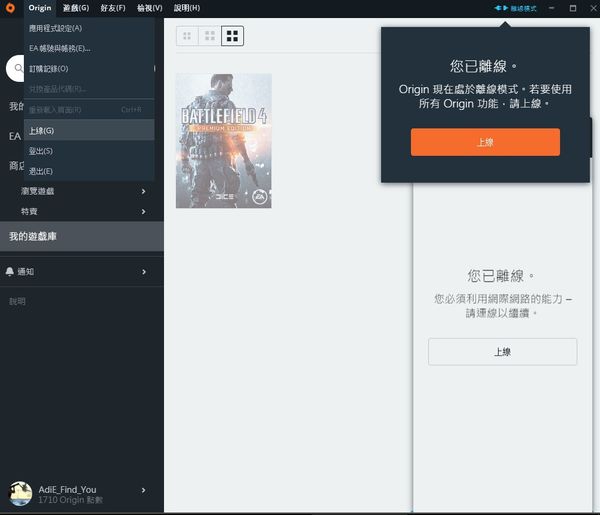This screenshot has width=600, height=515.
Task: Click the notification bell icon
Action: (10, 271)
